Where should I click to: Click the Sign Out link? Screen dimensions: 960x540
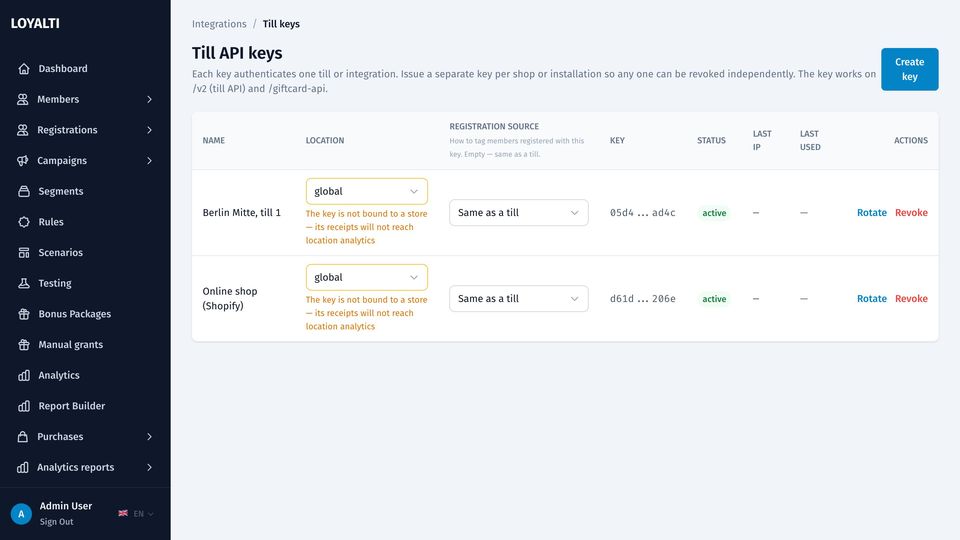[56, 522]
